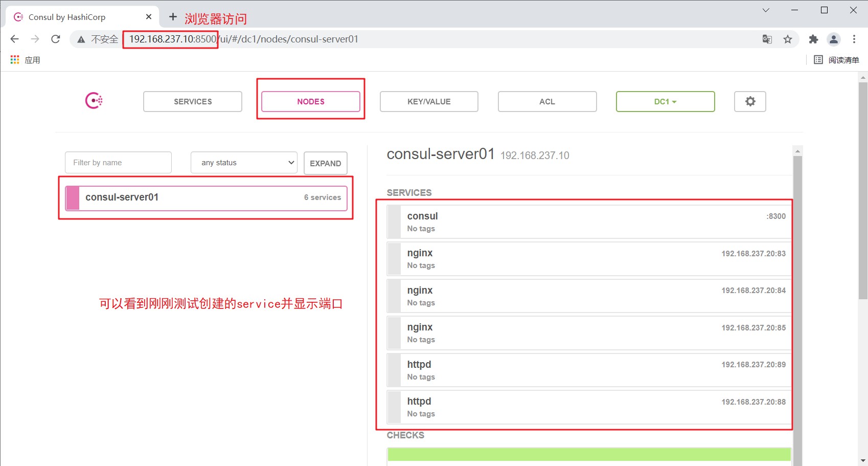Screen dimensions: 868x466
Task: Click the page vertical scrollbar thumb
Action: click(863, 190)
